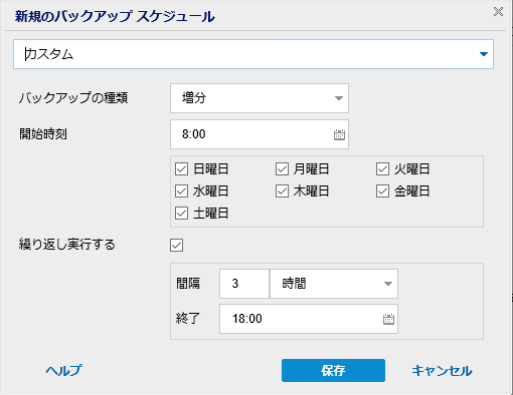Disable the 繰り返し実行する checkbox
The width and height of the screenshot is (513, 395).
[x=177, y=245]
